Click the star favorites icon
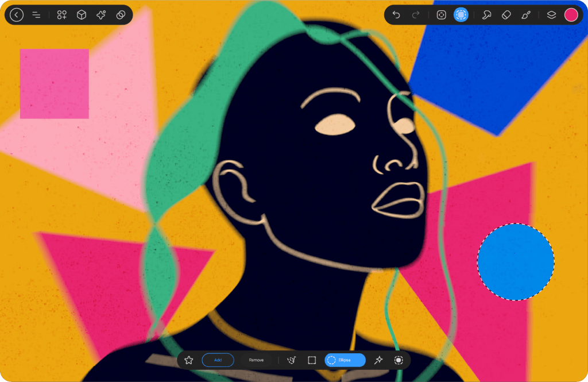This screenshot has width=588, height=382. point(189,360)
